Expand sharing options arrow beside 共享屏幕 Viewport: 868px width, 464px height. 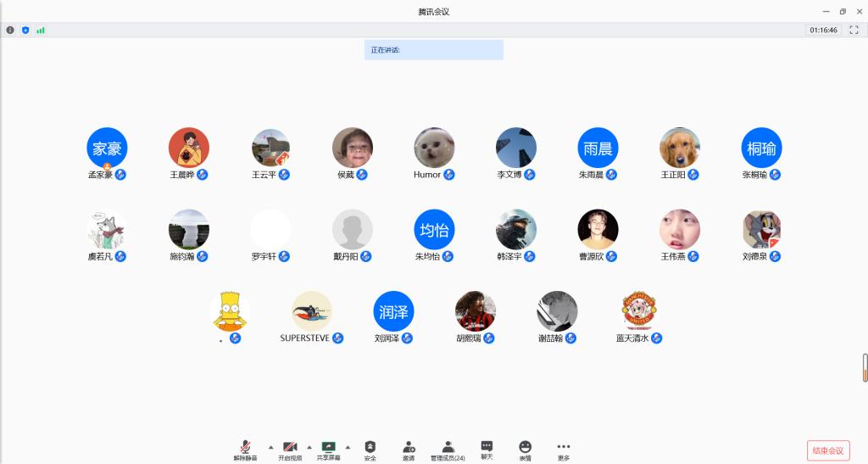[x=348, y=446]
